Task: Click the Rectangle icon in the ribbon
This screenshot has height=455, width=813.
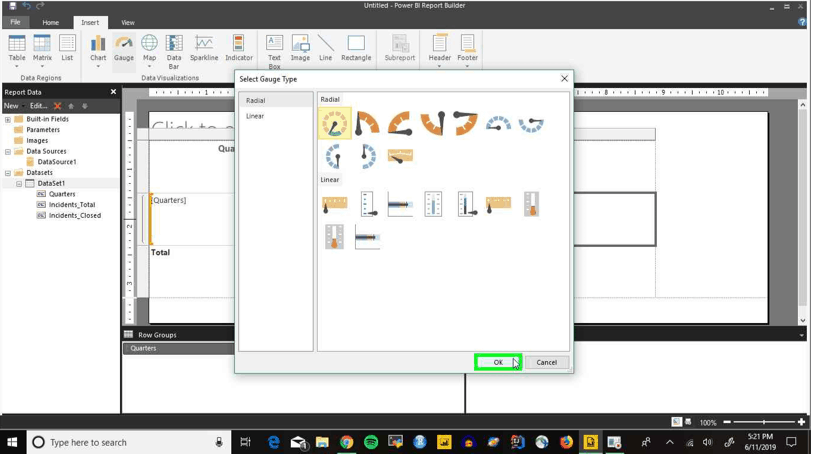Action: pos(356,49)
